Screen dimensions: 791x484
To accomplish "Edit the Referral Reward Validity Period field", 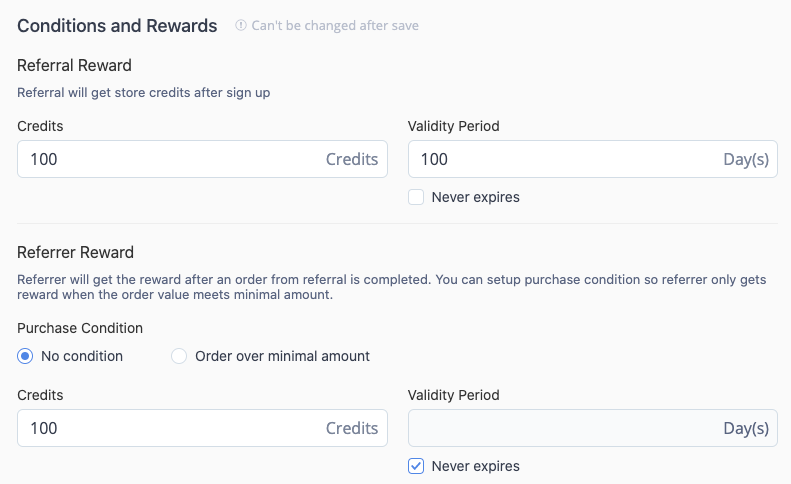I will pyautogui.click(x=593, y=159).
